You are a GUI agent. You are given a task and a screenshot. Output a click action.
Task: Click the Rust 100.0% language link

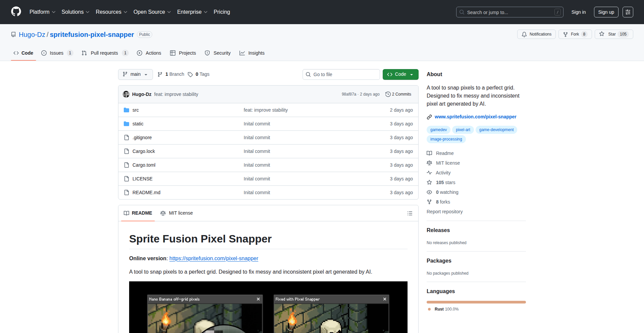click(443, 309)
